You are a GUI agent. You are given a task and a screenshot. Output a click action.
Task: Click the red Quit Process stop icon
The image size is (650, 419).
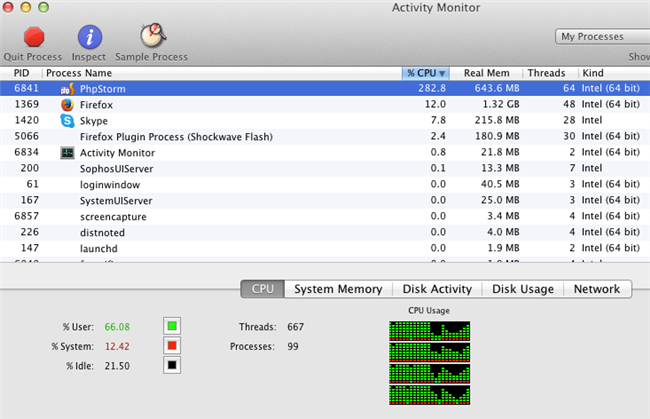(x=34, y=37)
